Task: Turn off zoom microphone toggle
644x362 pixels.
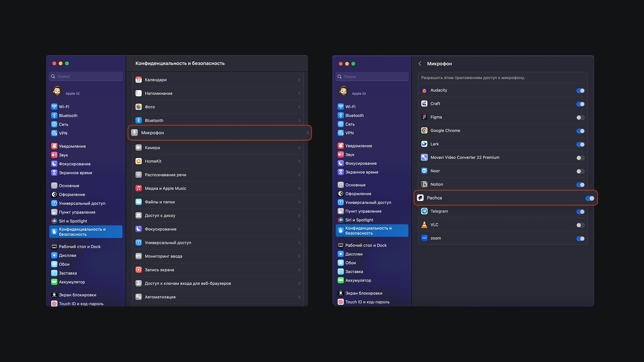Action: pos(580,239)
